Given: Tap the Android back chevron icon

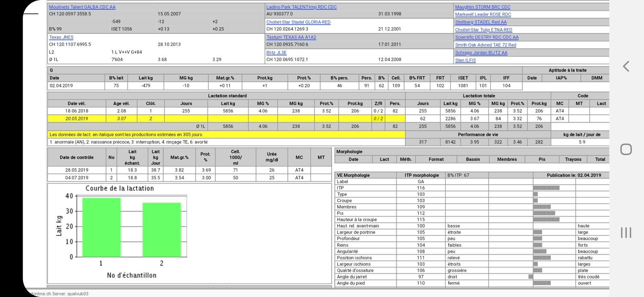Looking at the screenshot, I should pos(626,66).
